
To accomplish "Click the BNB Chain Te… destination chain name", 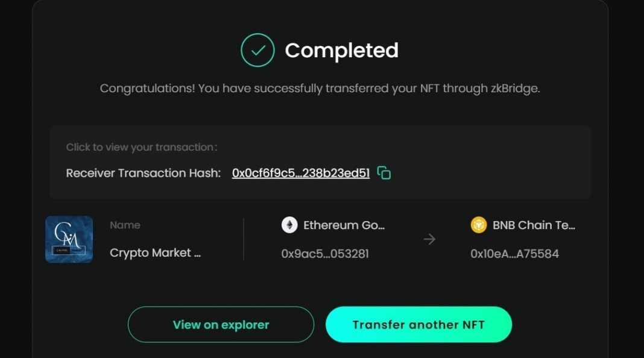I will 534,225.
